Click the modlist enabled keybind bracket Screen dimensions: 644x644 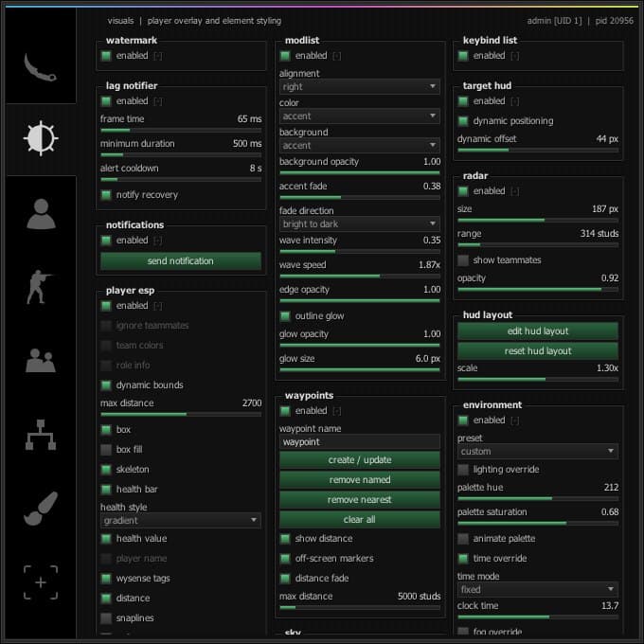pyautogui.click(x=337, y=56)
